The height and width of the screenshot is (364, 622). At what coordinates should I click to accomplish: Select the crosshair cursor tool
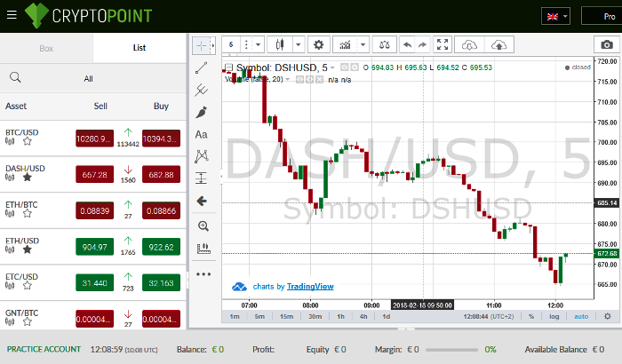[x=201, y=45]
